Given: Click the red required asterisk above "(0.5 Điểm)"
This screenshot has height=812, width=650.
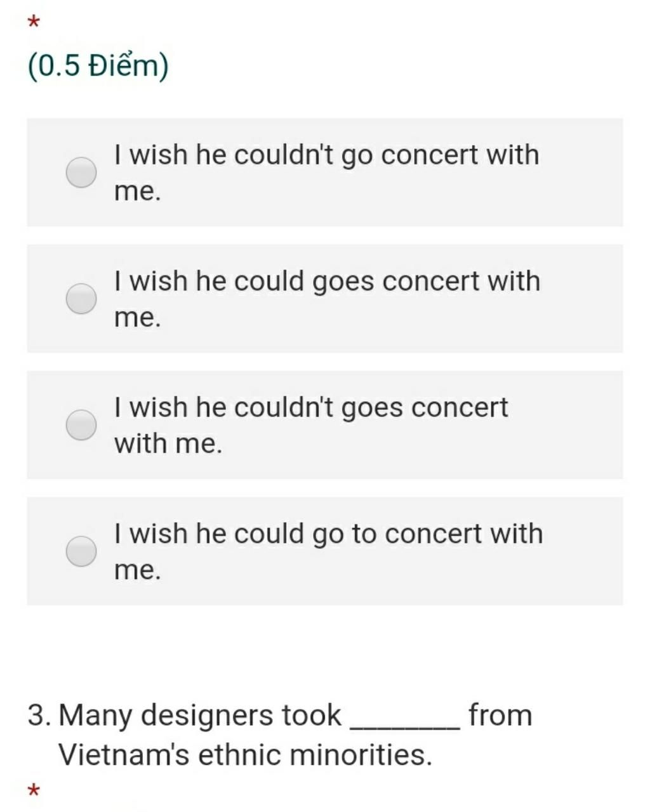Looking at the screenshot, I should point(34,23).
